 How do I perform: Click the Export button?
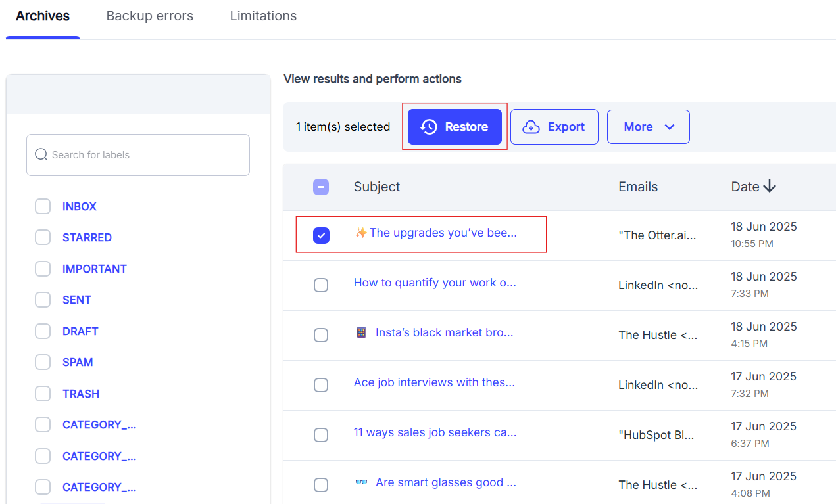tap(554, 127)
